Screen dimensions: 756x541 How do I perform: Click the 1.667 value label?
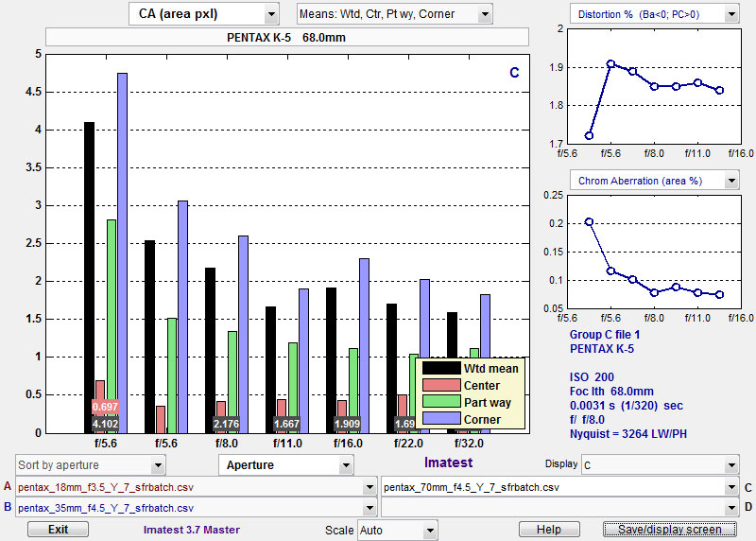(x=286, y=425)
